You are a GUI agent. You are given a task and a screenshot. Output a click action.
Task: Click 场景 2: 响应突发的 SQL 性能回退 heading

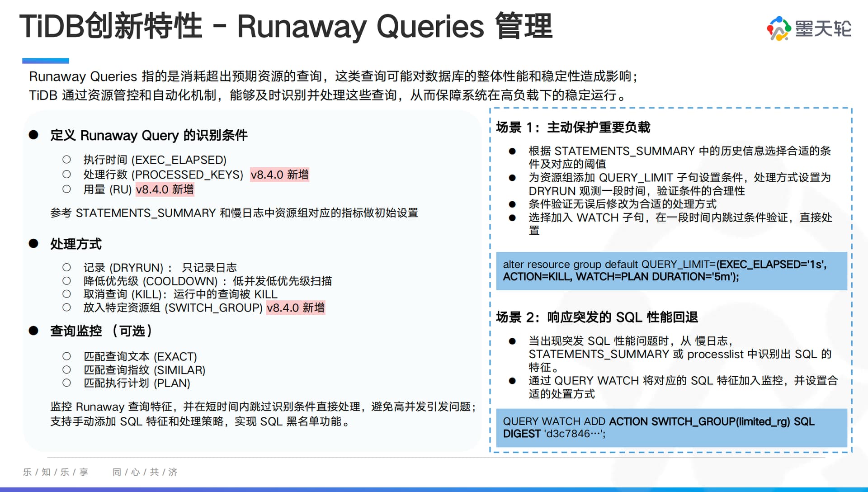click(597, 317)
